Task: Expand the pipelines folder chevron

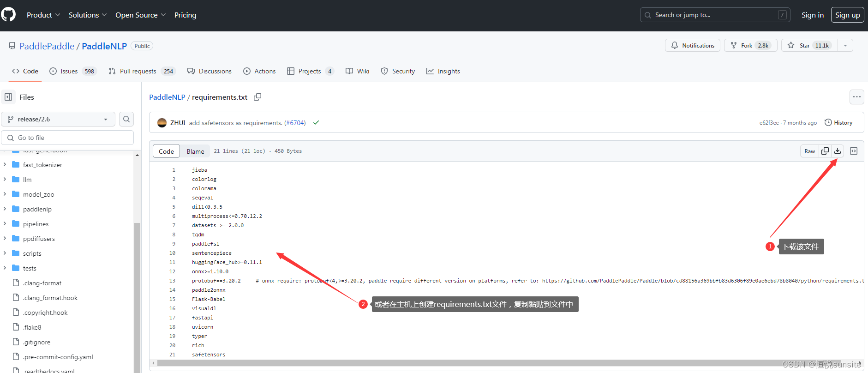Action: 5,223
